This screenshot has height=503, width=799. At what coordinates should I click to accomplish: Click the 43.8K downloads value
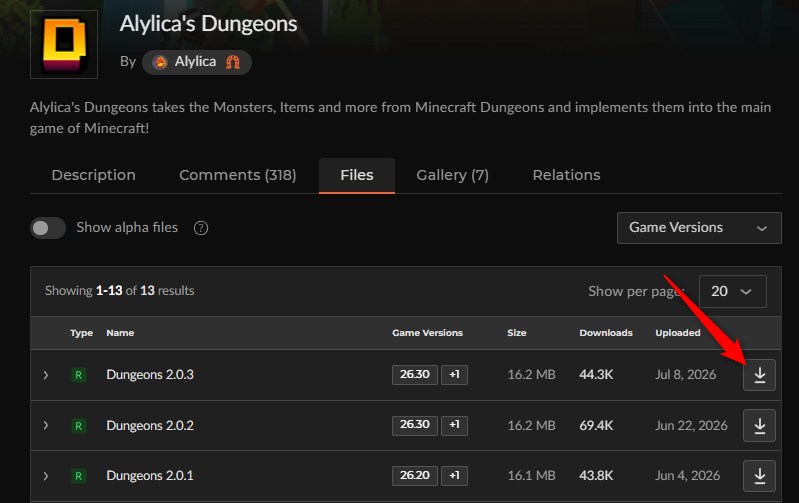point(596,475)
